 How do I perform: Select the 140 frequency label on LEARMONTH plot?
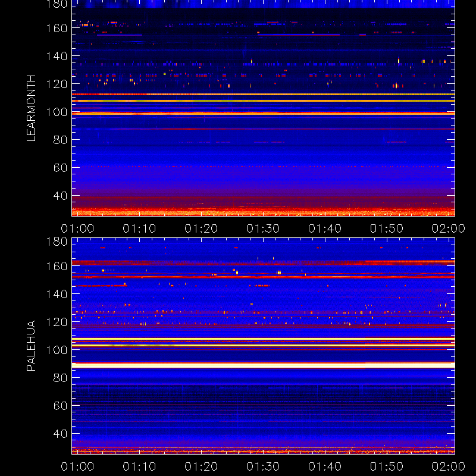pyautogui.click(x=57, y=56)
